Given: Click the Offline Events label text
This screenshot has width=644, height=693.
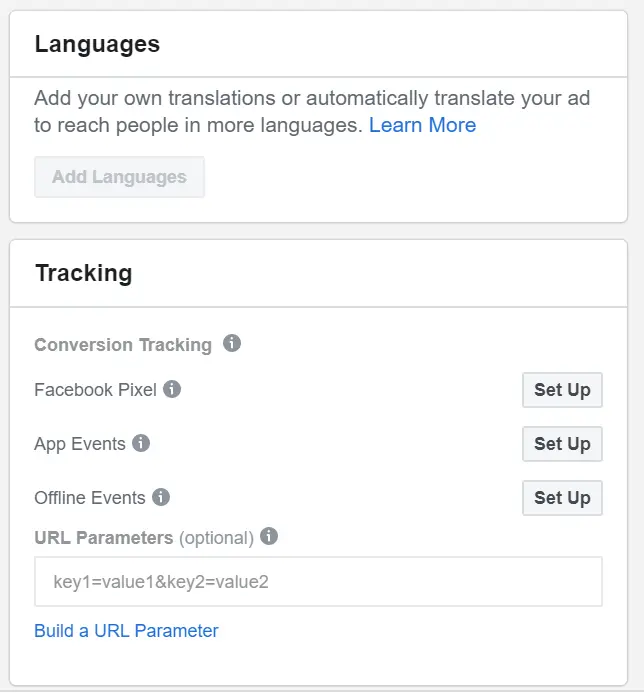Looking at the screenshot, I should [x=90, y=498].
